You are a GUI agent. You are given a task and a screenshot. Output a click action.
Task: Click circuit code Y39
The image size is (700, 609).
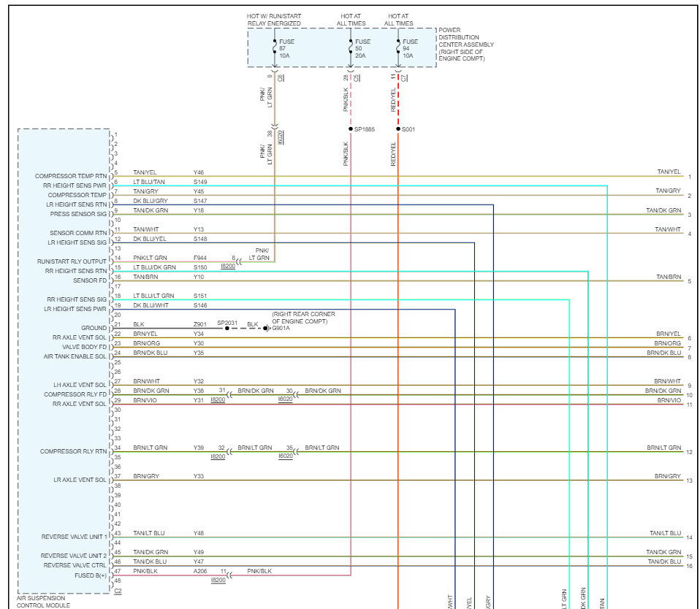[x=199, y=448]
